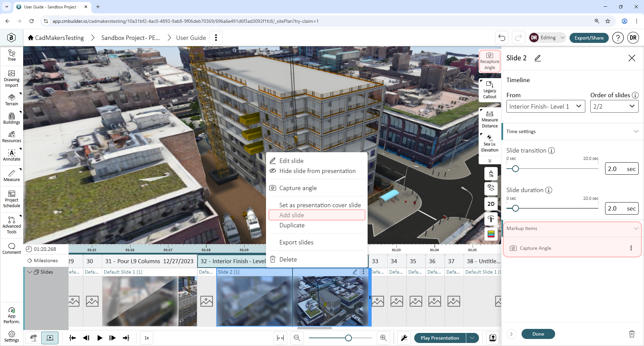Expand more viewport tools chevron
644x346 pixels.
point(490,161)
